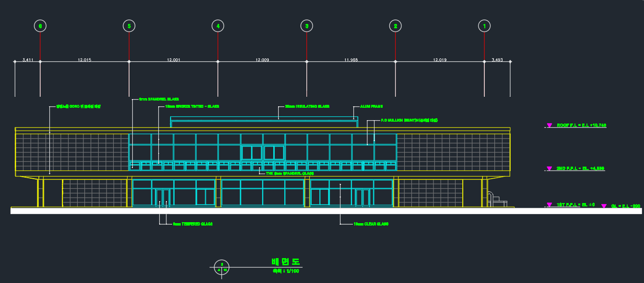
Task: Select the GL = E.L -200 label
Action: tap(626, 206)
